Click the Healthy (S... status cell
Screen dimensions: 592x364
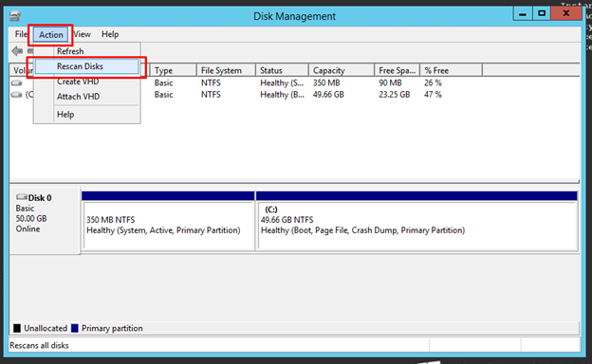[x=282, y=83]
